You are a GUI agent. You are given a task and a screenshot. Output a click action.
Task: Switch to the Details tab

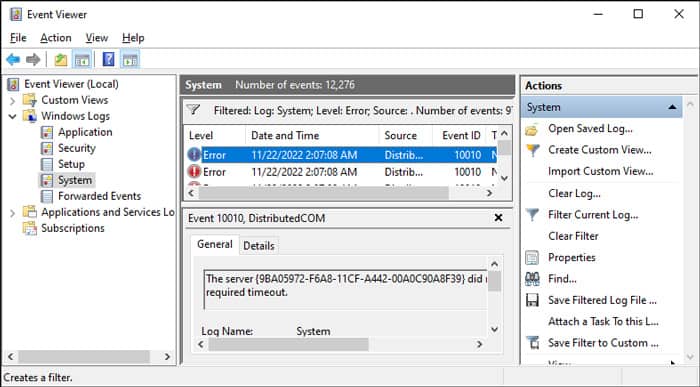tap(259, 246)
